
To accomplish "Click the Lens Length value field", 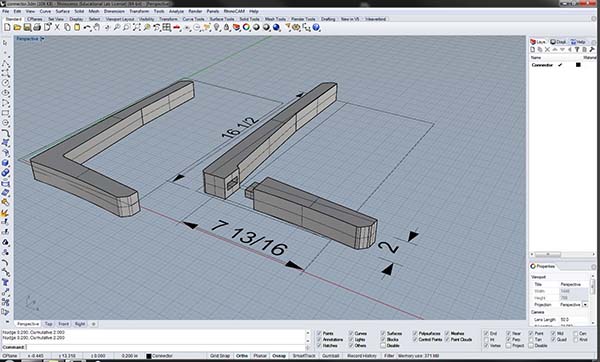I will coord(574,319).
